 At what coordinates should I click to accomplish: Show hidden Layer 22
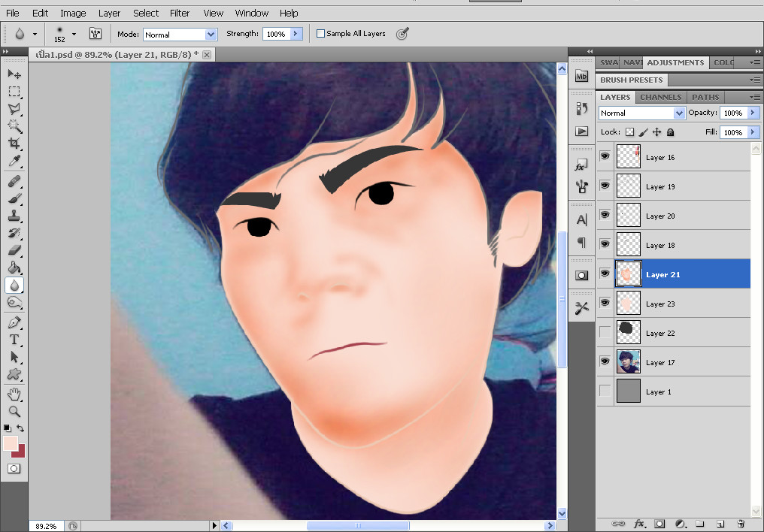pyautogui.click(x=605, y=332)
